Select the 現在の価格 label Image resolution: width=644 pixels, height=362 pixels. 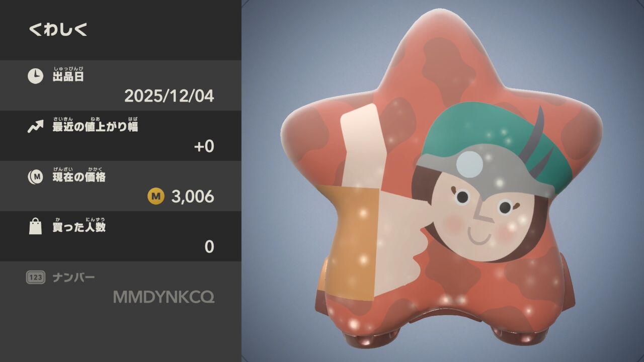pyautogui.click(x=79, y=177)
